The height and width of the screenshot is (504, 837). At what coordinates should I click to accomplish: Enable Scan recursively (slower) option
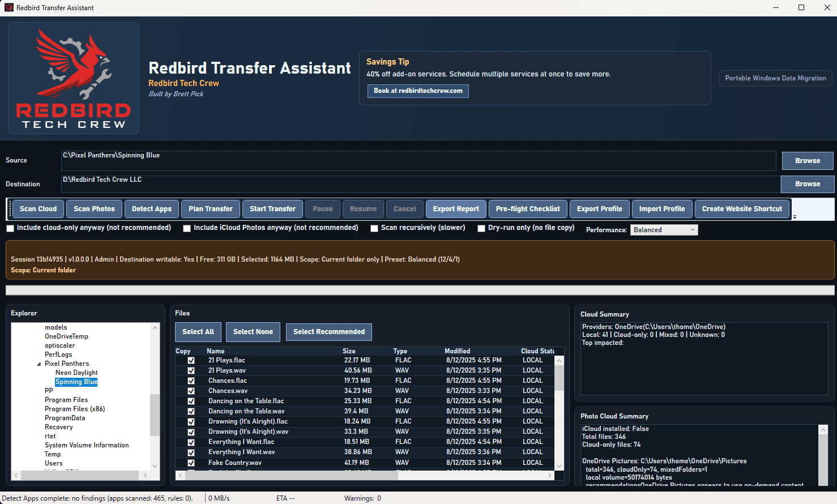point(374,228)
